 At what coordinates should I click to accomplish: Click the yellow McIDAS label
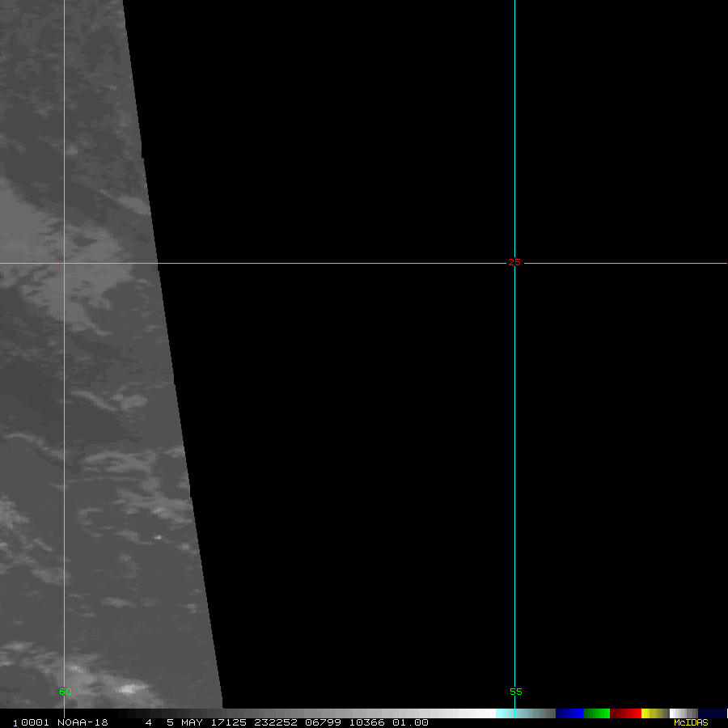pos(690,722)
